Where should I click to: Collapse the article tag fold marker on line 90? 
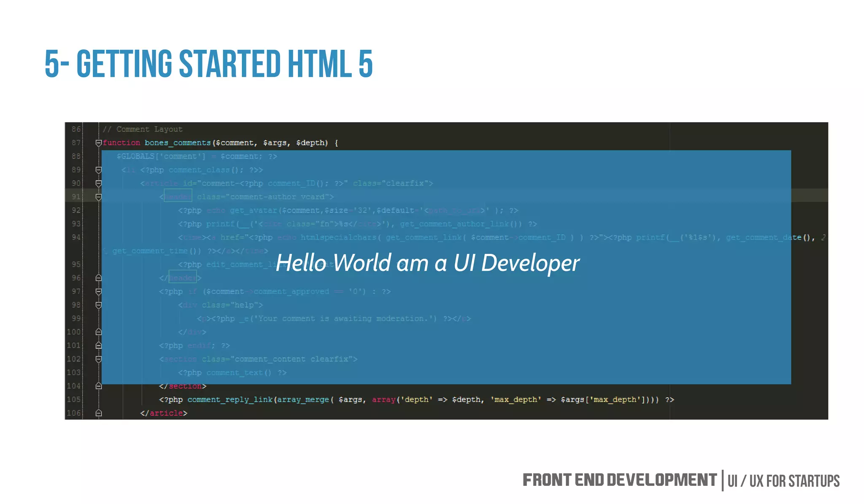(x=99, y=183)
